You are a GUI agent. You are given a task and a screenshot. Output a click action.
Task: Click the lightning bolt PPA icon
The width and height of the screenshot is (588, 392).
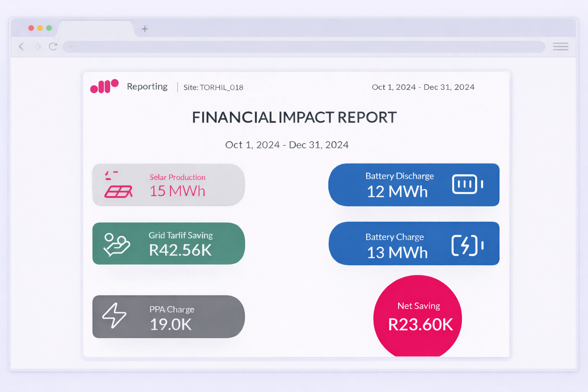(114, 316)
